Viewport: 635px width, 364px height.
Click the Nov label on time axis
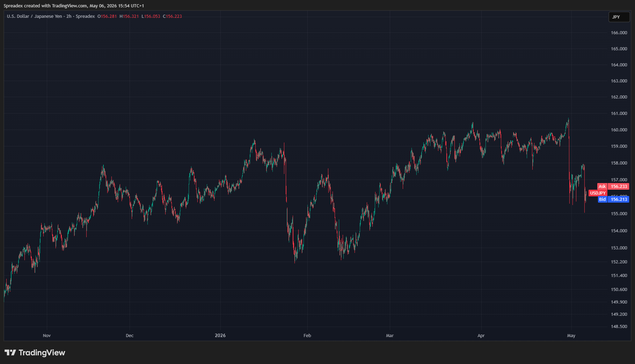point(47,336)
